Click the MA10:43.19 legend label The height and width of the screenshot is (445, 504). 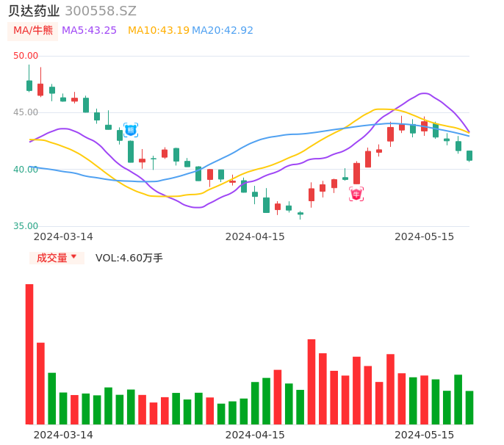(159, 31)
